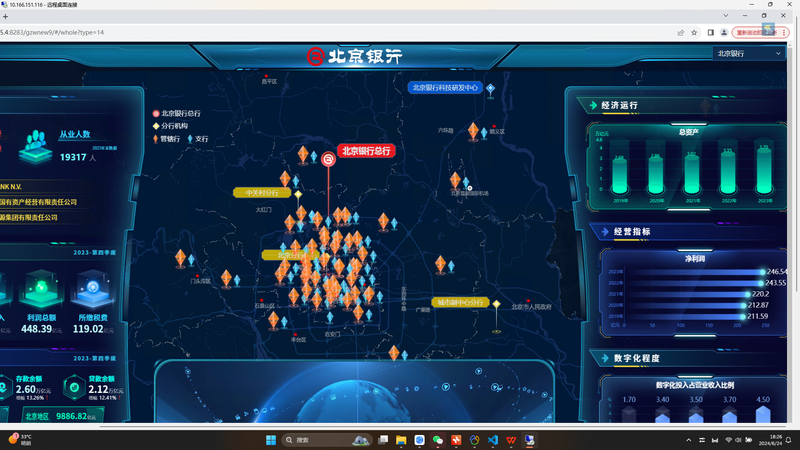Click the 中关村分行 yellow map label
The width and height of the screenshot is (800, 450).
[262, 193]
